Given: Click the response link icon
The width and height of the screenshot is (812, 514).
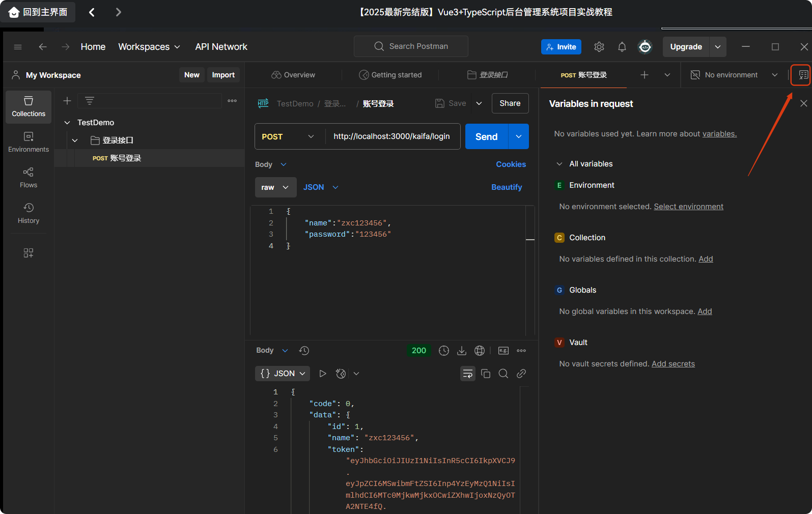Looking at the screenshot, I should point(521,374).
